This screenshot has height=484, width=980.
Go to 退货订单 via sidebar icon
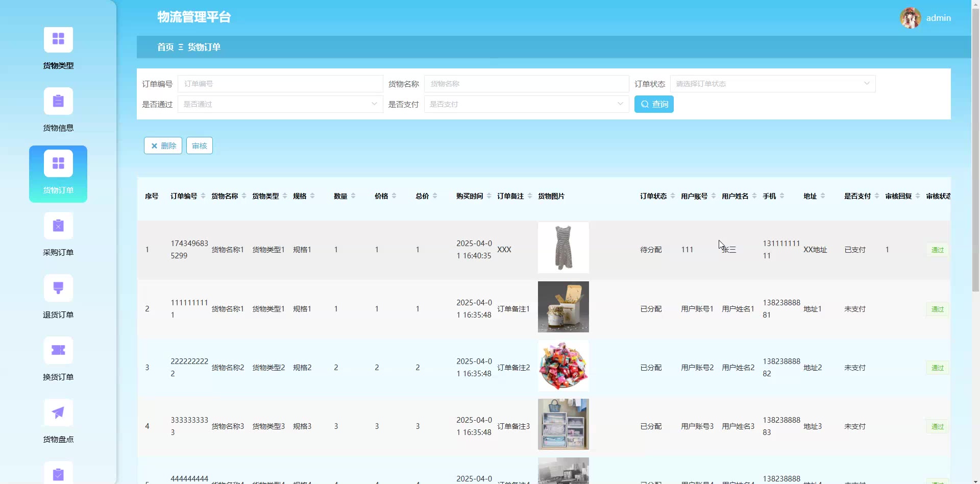(58, 288)
